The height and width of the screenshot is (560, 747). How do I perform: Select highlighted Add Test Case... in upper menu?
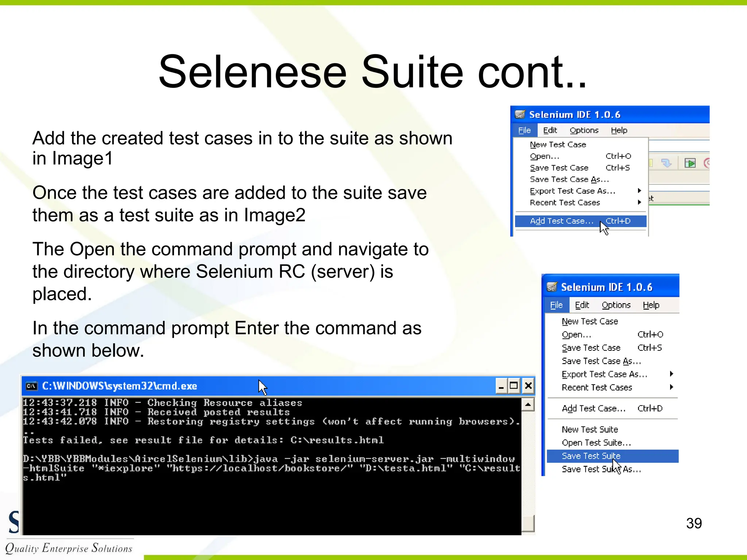pyautogui.click(x=581, y=221)
